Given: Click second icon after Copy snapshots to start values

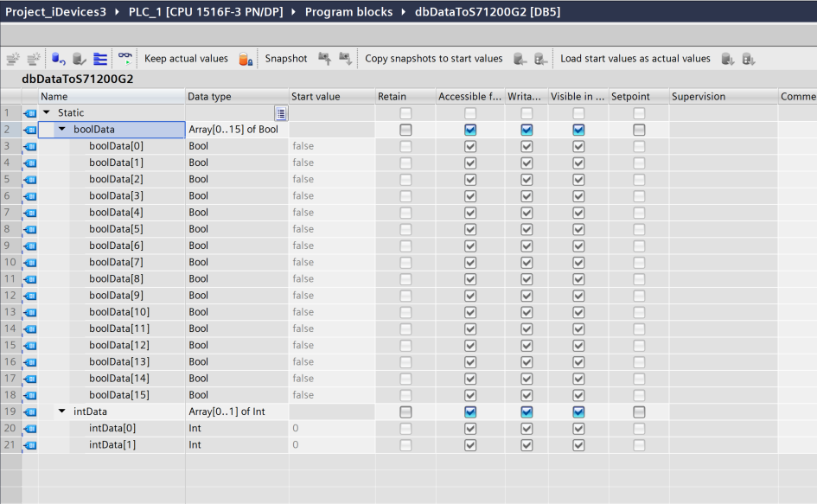Looking at the screenshot, I should 541,59.
